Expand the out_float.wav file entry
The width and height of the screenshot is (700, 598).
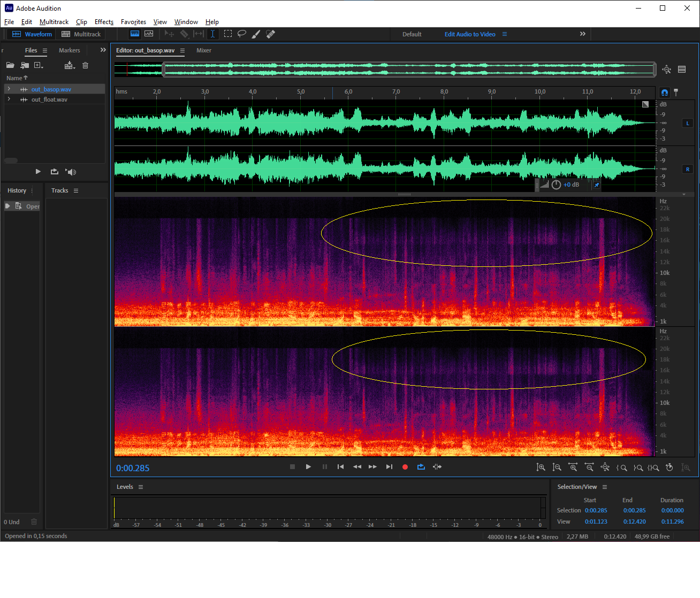(x=9, y=99)
